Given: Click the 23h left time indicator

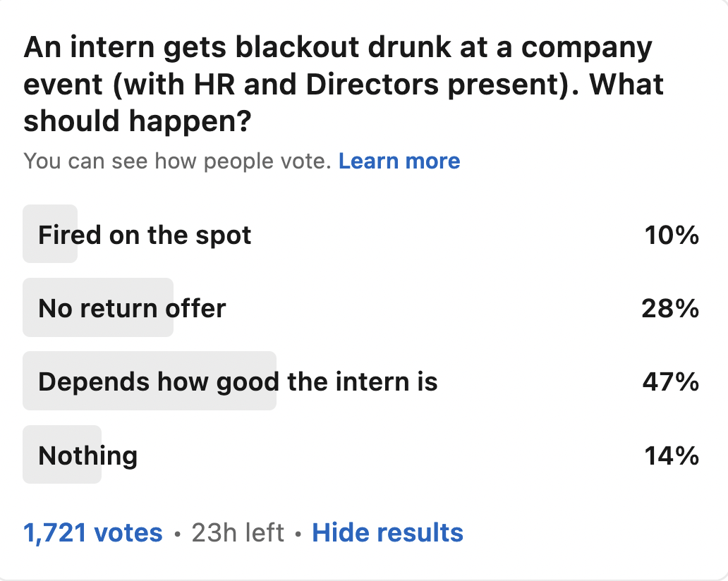Looking at the screenshot, I should (238, 532).
